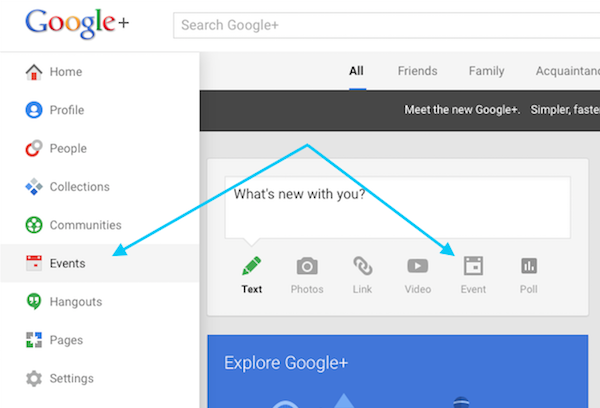The width and height of the screenshot is (600, 408).
Task: Start a poll using the Poll icon
Action: click(x=529, y=266)
